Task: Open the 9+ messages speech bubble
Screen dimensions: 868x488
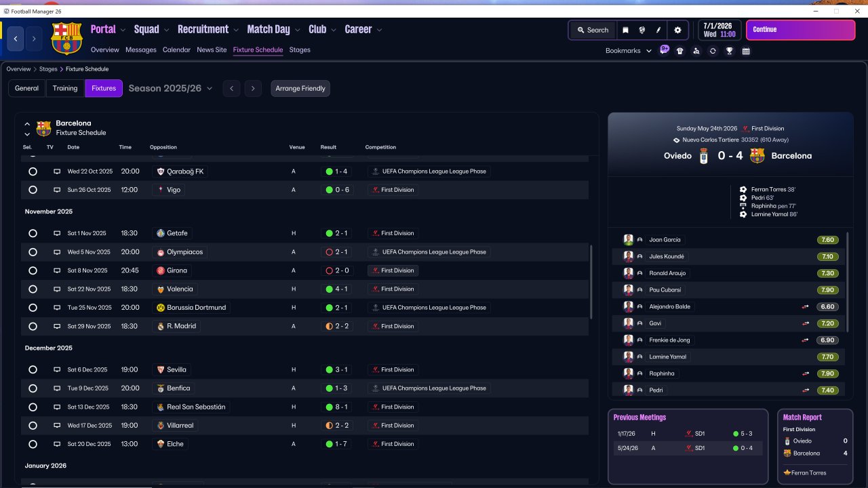Action: (665, 50)
